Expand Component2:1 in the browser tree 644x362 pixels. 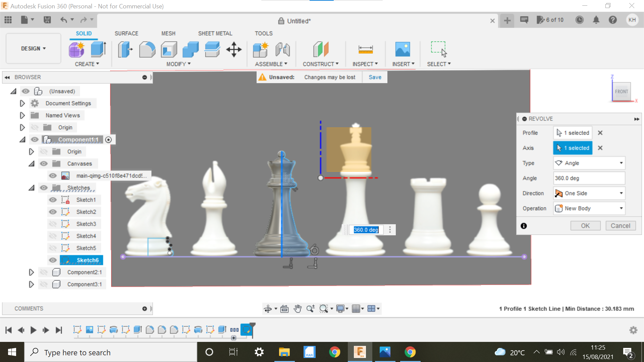point(32,272)
